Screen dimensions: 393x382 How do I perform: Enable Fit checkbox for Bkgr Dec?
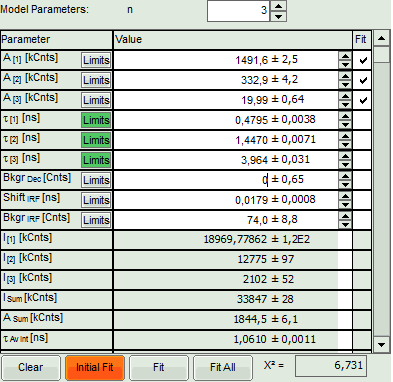(363, 180)
